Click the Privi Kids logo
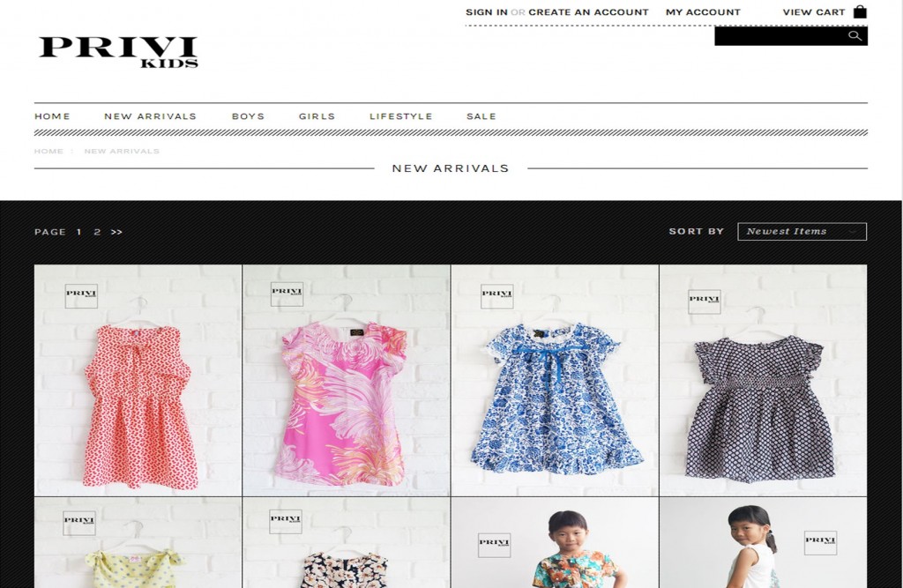This screenshot has width=903, height=588. (x=119, y=52)
